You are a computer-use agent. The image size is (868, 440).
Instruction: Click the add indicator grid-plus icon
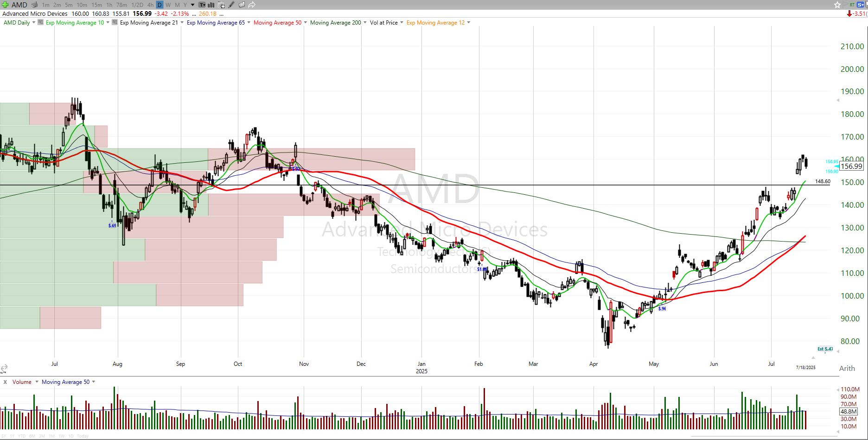click(221, 5)
